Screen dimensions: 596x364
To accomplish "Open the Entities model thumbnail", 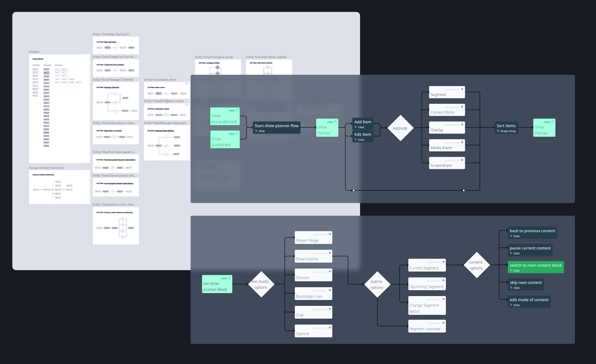I will [59, 108].
